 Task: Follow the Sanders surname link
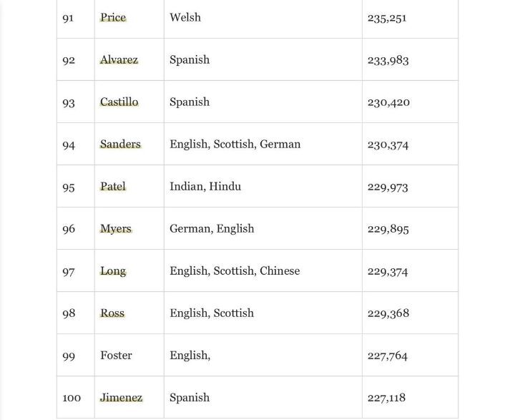[120, 145]
